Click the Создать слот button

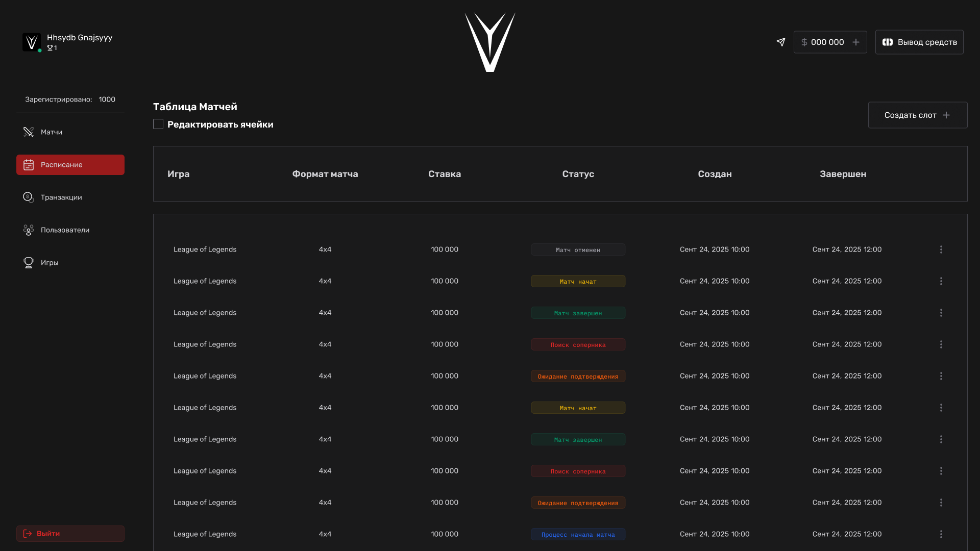coord(918,115)
